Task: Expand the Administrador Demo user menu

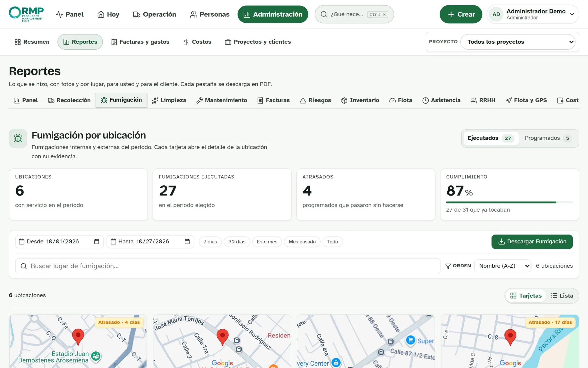Action: [x=533, y=14]
